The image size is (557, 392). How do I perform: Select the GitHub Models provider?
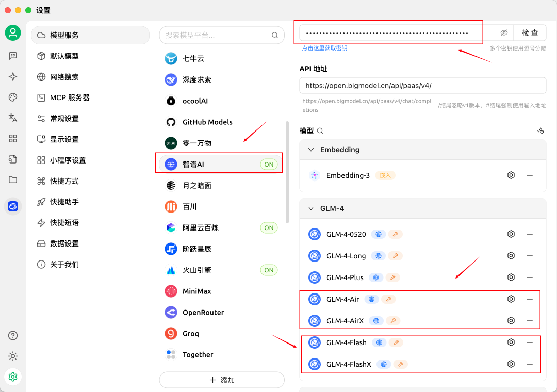[x=222, y=122]
